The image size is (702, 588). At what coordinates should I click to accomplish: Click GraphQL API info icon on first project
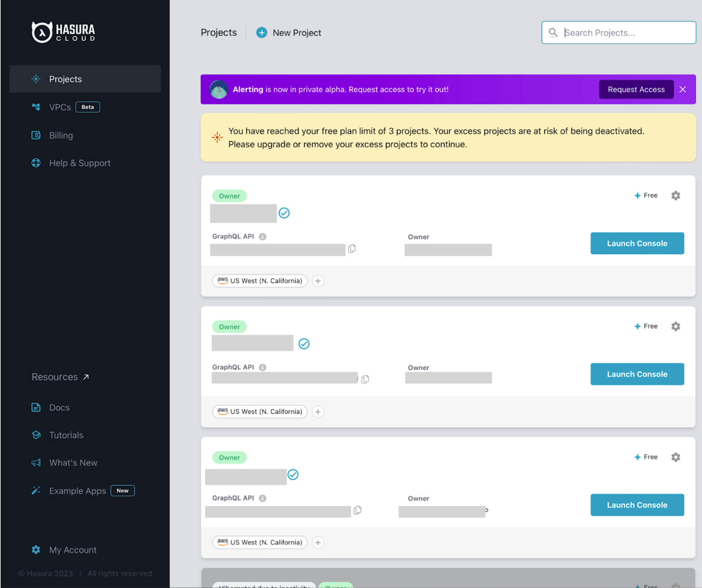click(x=262, y=237)
